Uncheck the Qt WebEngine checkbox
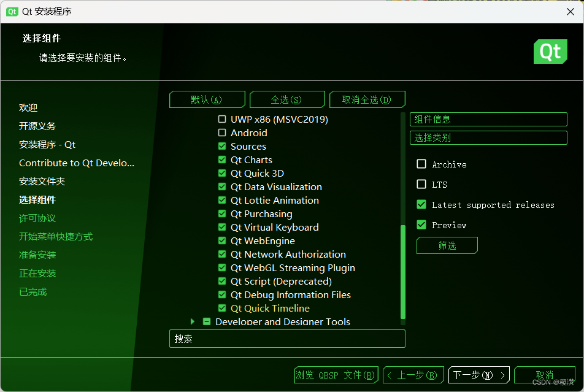The width and height of the screenshot is (584, 392). click(222, 240)
